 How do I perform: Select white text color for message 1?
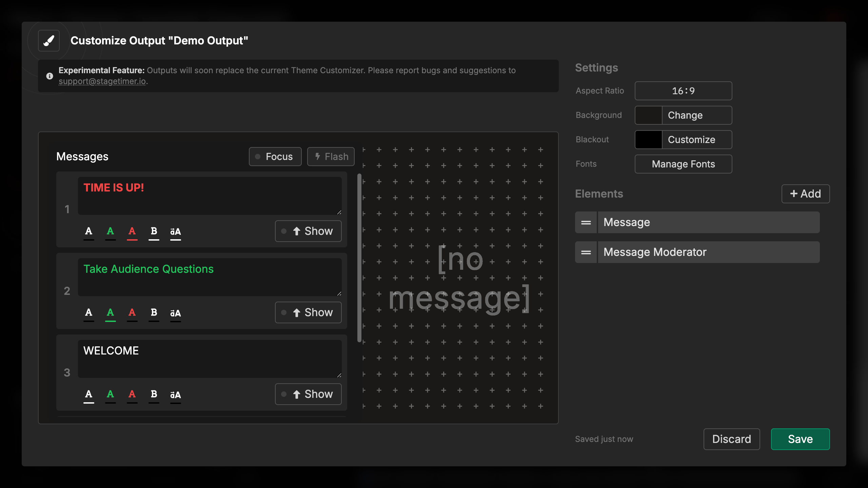[x=89, y=231]
